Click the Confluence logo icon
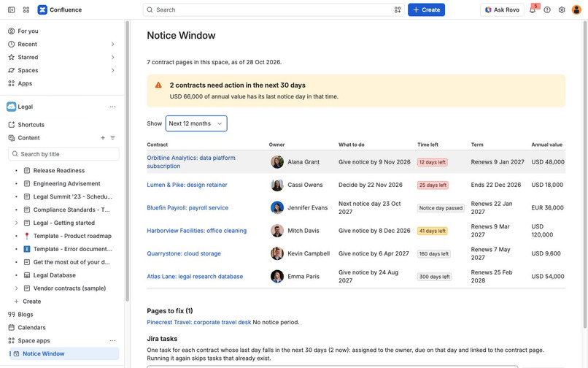The height and width of the screenshot is (368, 588). pos(42,9)
